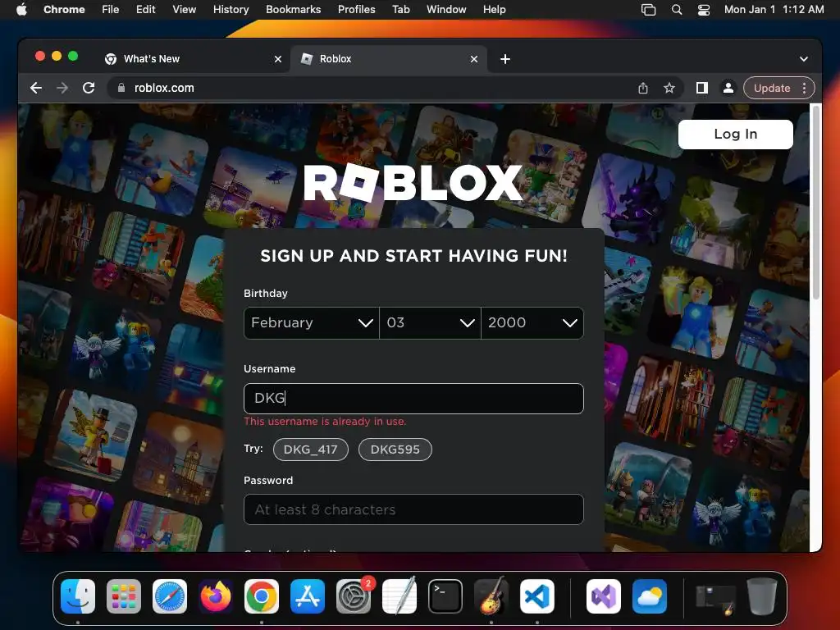Open Visual Studio from the Dock
This screenshot has width=840, height=630.
click(x=604, y=596)
